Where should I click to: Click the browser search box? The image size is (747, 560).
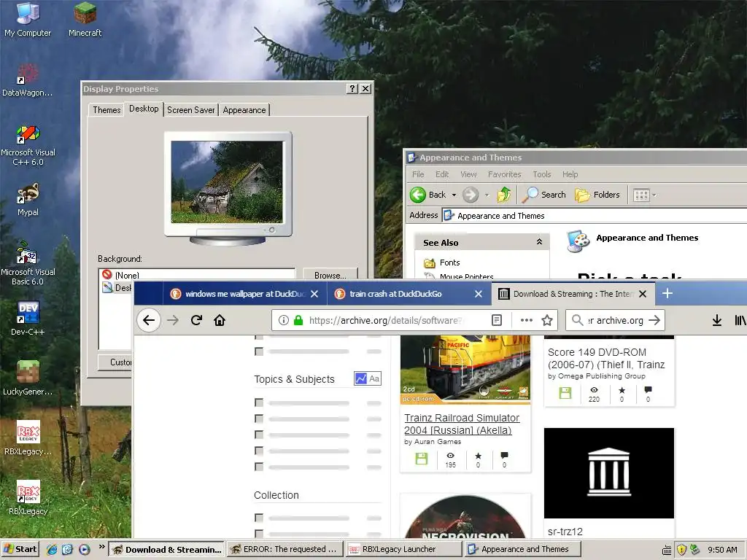click(x=615, y=321)
